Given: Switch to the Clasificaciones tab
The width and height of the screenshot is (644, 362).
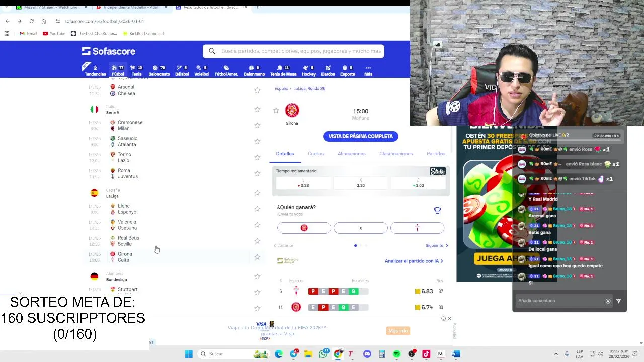Looking at the screenshot, I should pyautogui.click(x=396, y=154).
